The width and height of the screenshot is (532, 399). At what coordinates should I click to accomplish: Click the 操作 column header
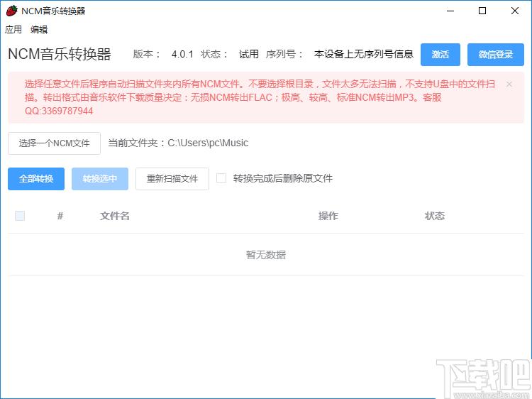click(328, 216)
